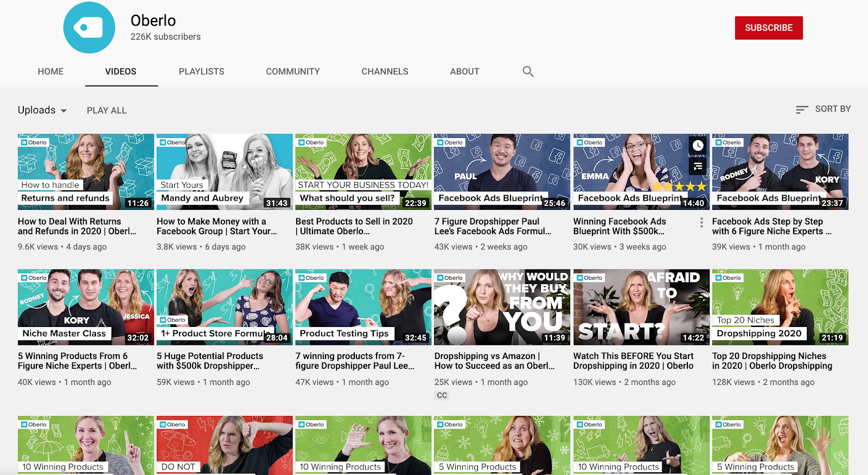Click the Sort By icon
The width and height of the screenshot is (868, 475).
tap(802, 110)
